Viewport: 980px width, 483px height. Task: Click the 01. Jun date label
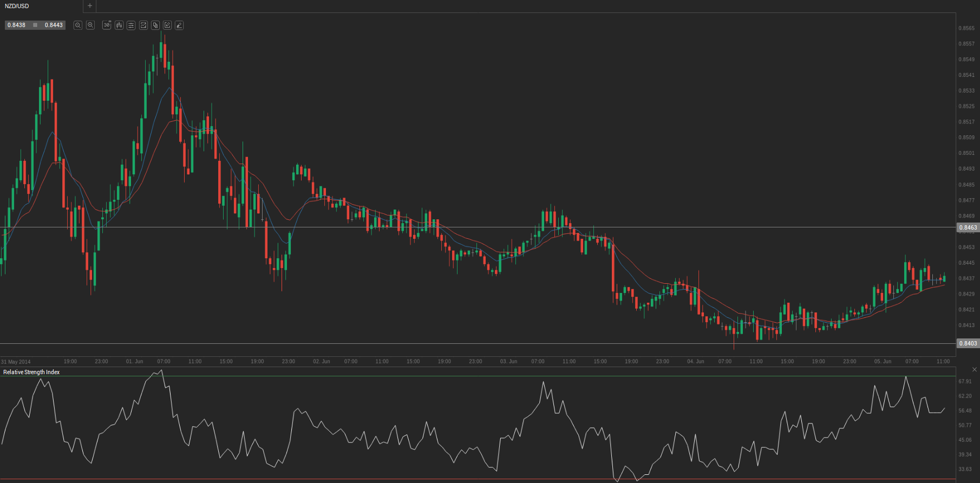(x=135, y=361)
